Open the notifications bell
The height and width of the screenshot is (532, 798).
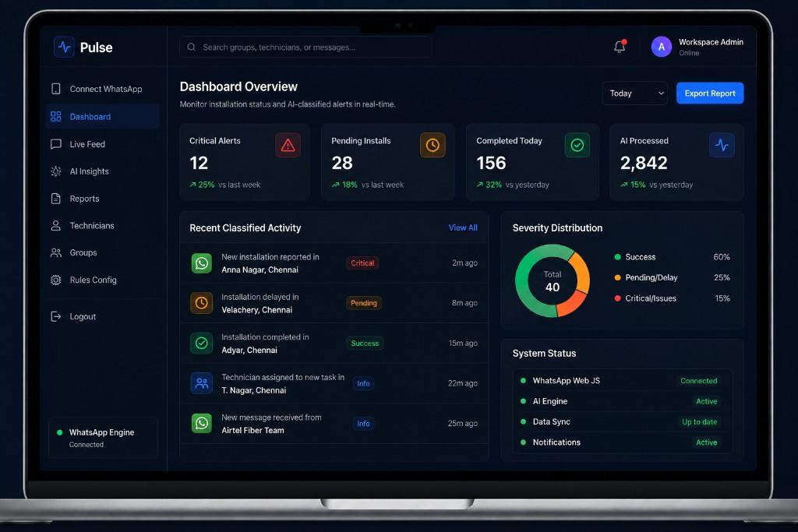[620, 46]
